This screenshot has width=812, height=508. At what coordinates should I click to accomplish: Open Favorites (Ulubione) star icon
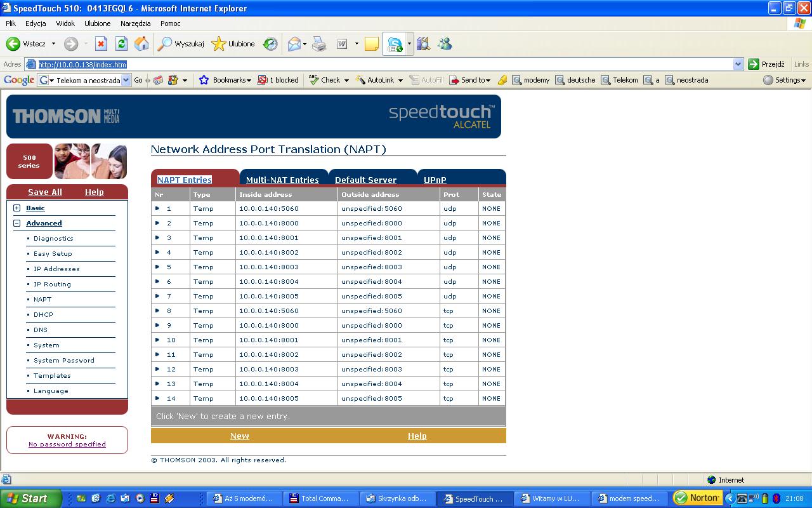(x=219, y=44)
